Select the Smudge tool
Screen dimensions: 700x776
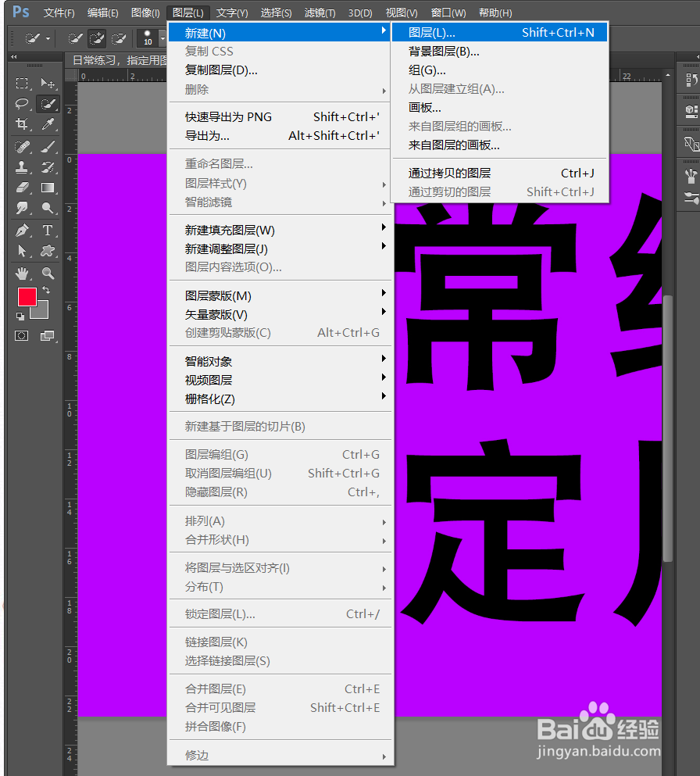(21, 208)
